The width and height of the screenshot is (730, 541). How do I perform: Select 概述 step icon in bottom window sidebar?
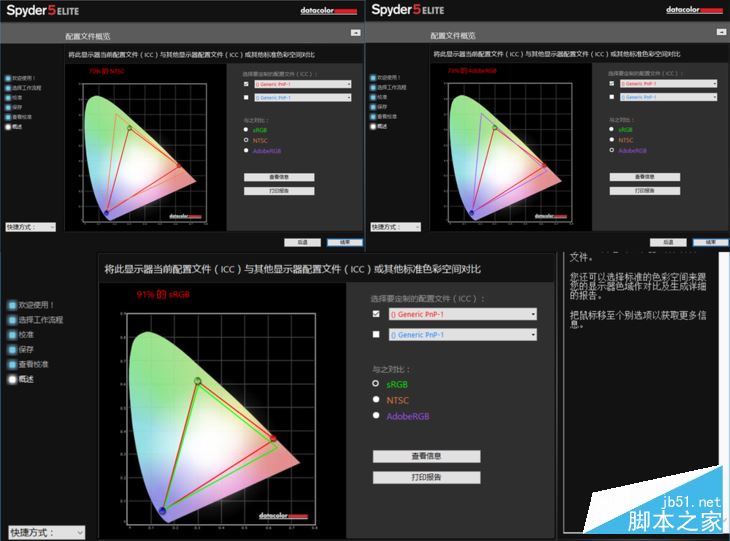click(x=12, y=379)
